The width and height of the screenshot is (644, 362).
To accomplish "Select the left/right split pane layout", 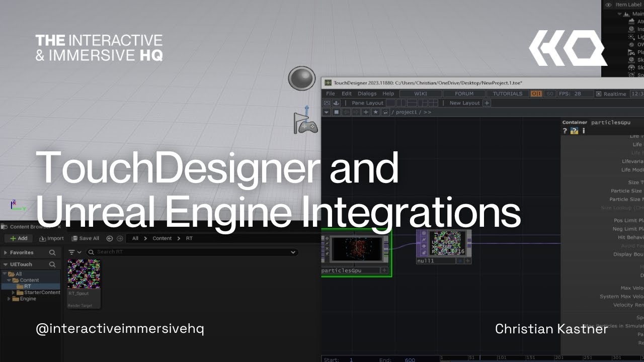I will point(401,103).
